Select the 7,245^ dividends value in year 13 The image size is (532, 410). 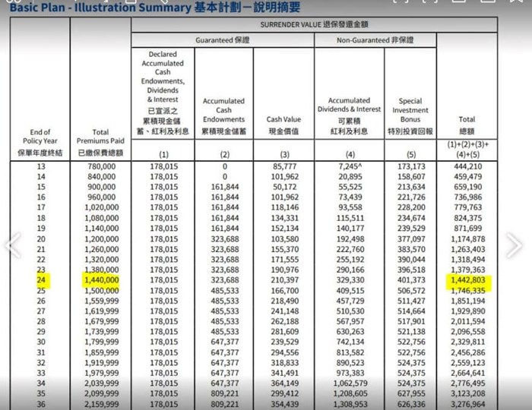[x=354, y=166]
